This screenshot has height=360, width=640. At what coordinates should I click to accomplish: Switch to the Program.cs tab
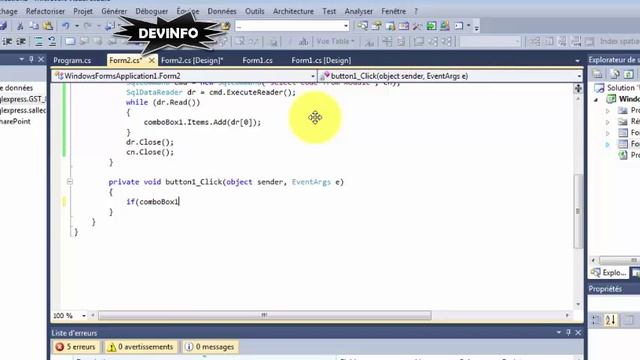[72, 60]
